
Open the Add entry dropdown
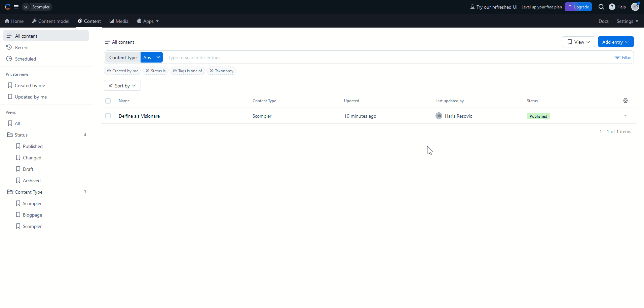pyautogui.click(x=615, y=42)
